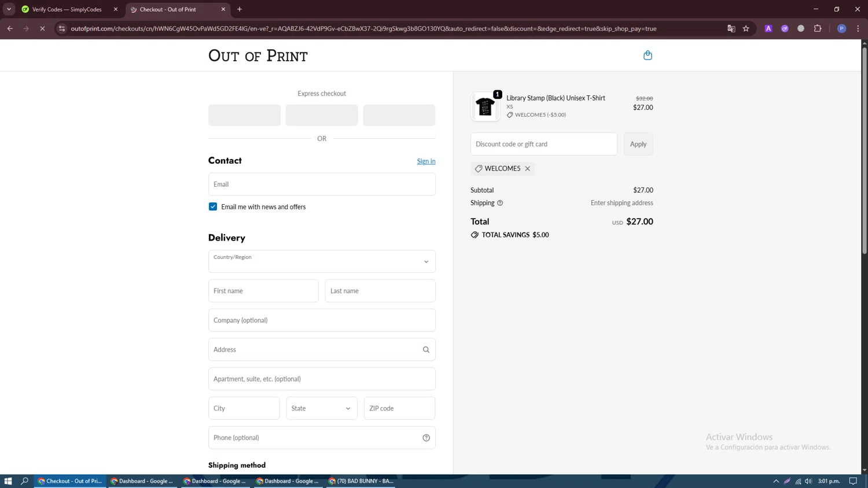Click the Discount code or gift card field

click(x=544, y=144)
